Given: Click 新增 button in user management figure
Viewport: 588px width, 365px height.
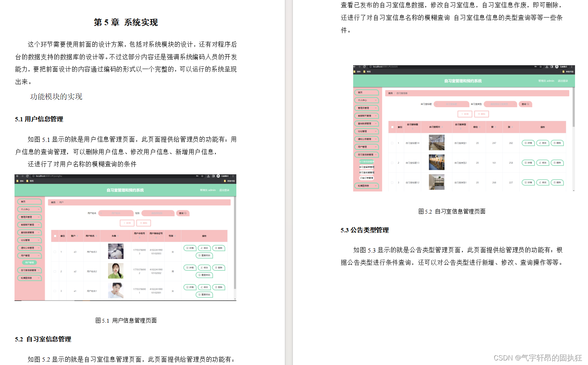Looking at the screenshot, I should click(127, 223).
